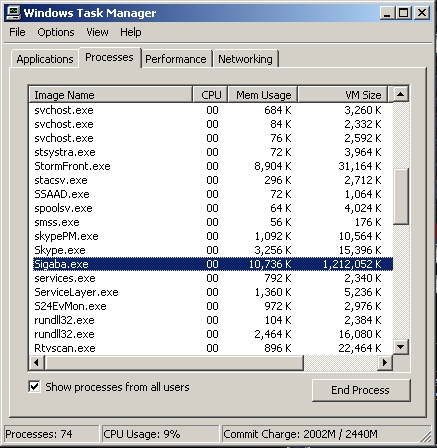
Task: Sort by Mem Usage column header
Action: click(263, 95)
